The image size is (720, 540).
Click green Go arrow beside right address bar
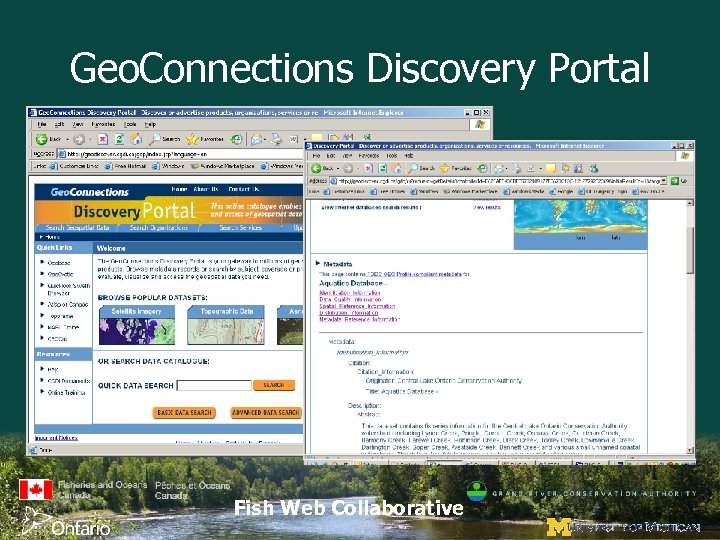675,181
